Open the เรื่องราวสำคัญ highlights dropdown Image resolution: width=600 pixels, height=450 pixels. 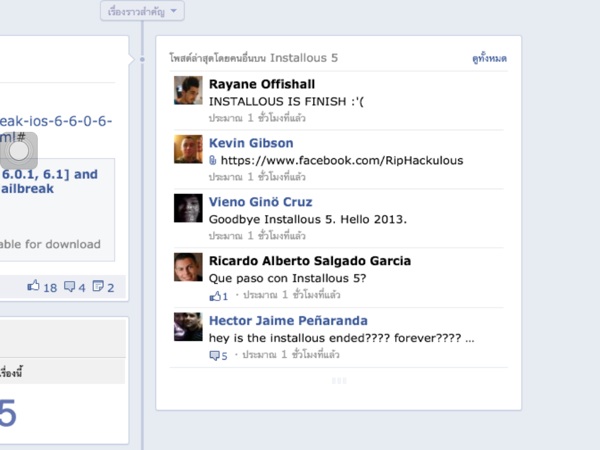pos(142,11)
